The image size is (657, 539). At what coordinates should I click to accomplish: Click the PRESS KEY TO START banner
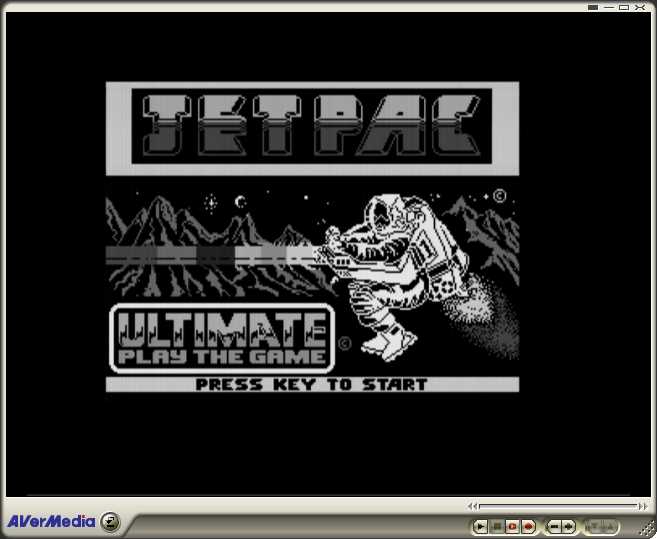coord(312,384)
